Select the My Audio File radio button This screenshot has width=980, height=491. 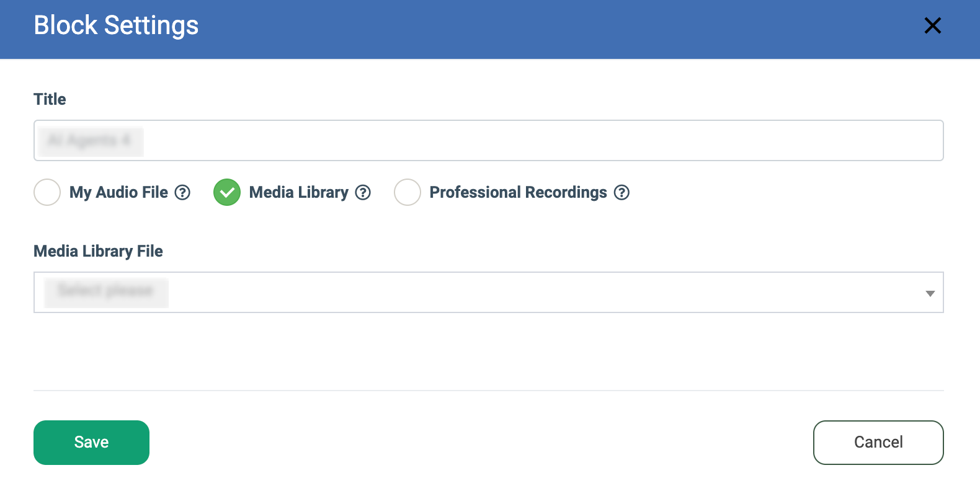(x=47, y=192)
